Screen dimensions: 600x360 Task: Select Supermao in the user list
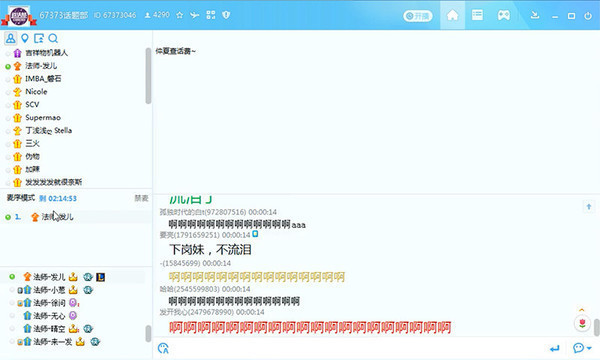click(x=43, y=117)
